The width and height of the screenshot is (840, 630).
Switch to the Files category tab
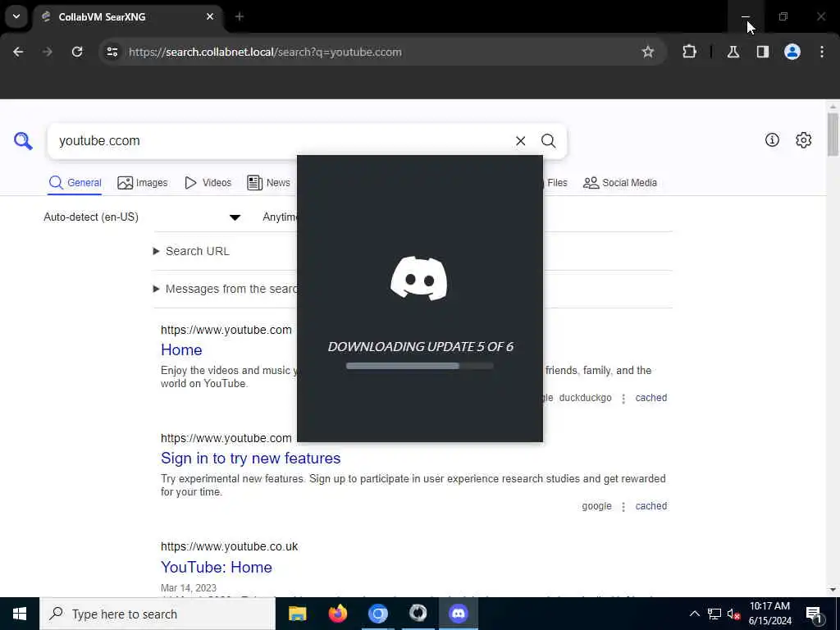coord(556,183)
